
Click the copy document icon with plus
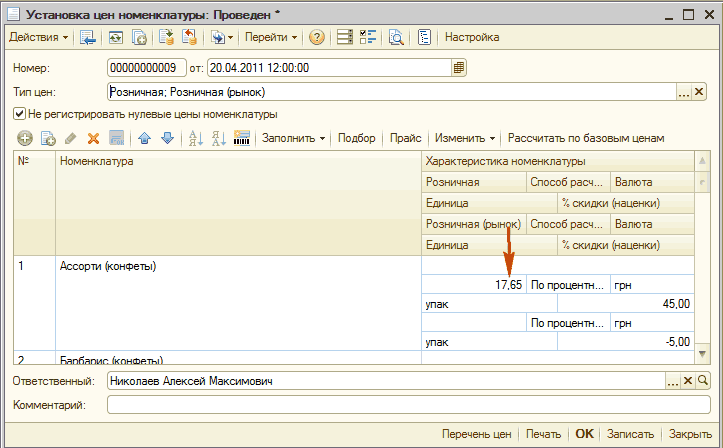coord(139,37)
